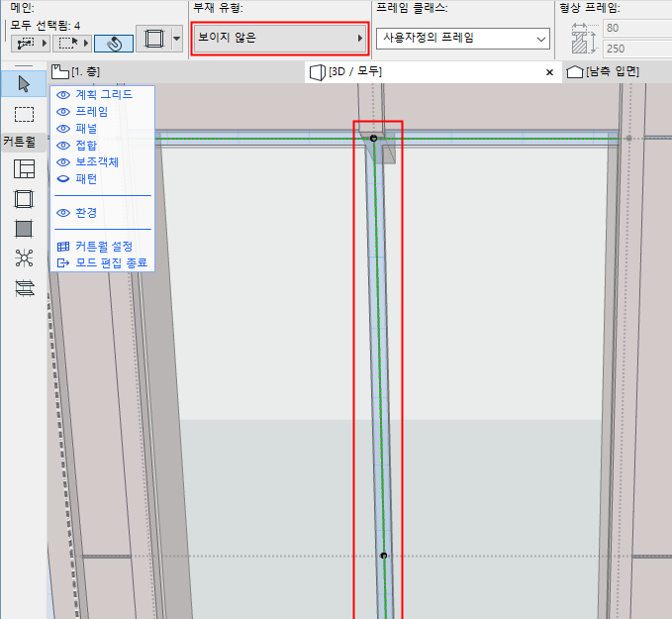Click 모드 편집 종료 to exit edit mode

pos(102,262)
